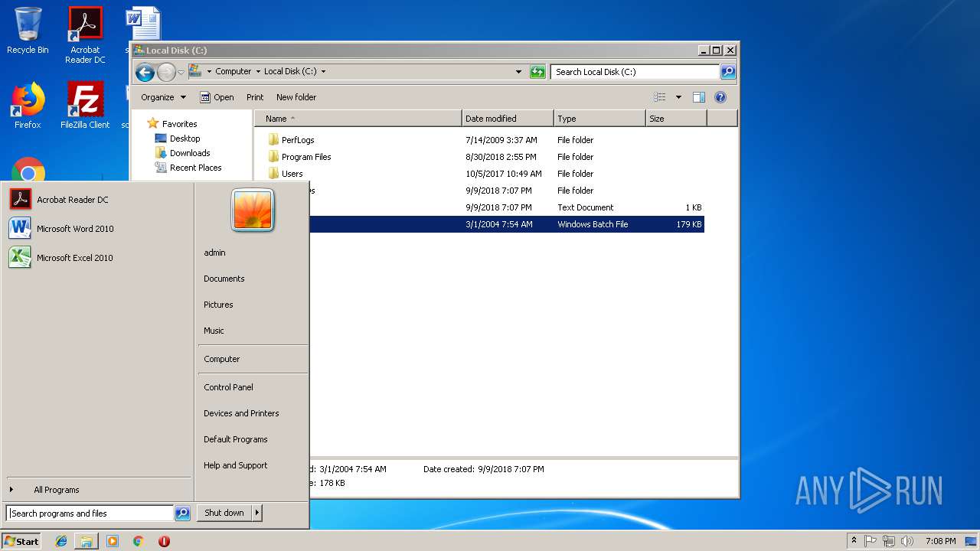The height and width of the screenshot is (551, 980).
Task: Click Start menu search magnifier icon
Action: point(182,514)
